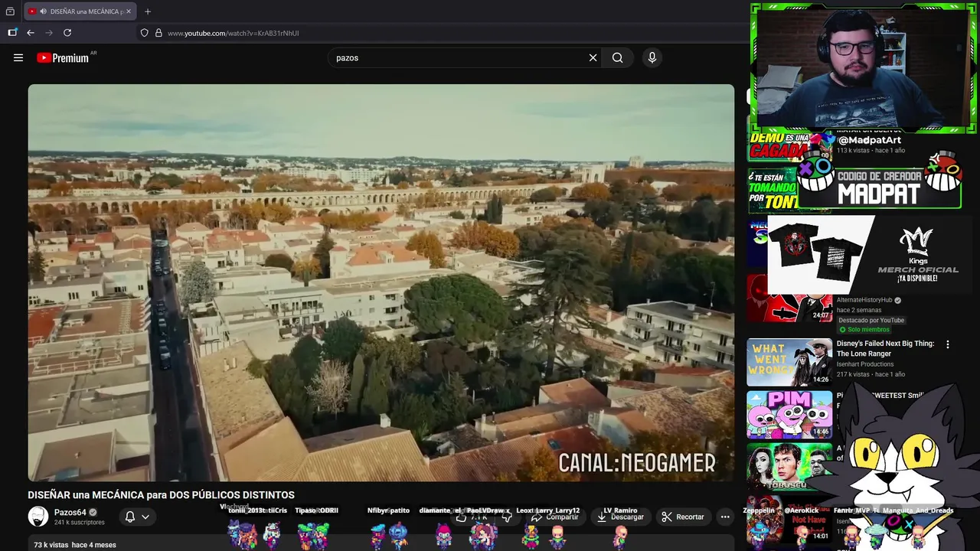Open options menu for Lone Ranger video
The height and width of the screenshot is (551, 980).
coord(948,344)
